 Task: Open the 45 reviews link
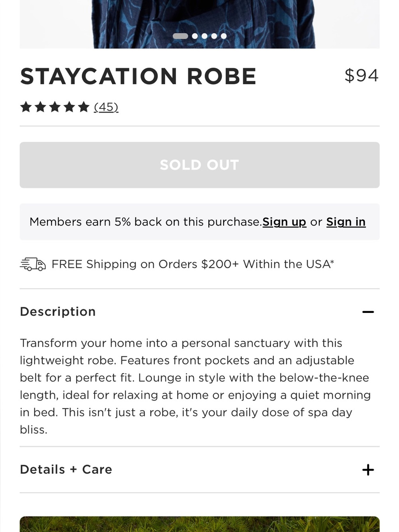pyautogui.click(x=106, y=107)
